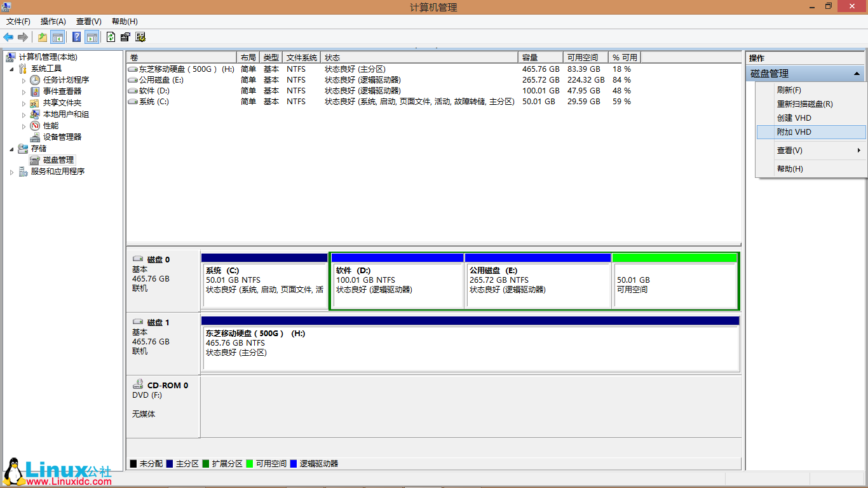Screen dimensions: 868x488
Task: Click 重新扫描磁盘(R) in the actions menu
Action: click(804, 104)
